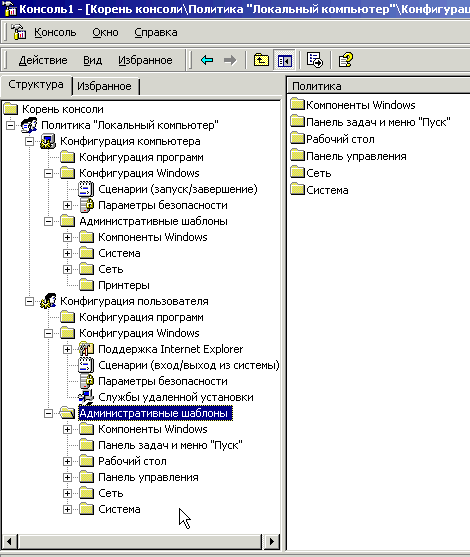Click the Up one level folder icon
The height and width of the screenshot is (557, 470).
[x=261, y=60]
